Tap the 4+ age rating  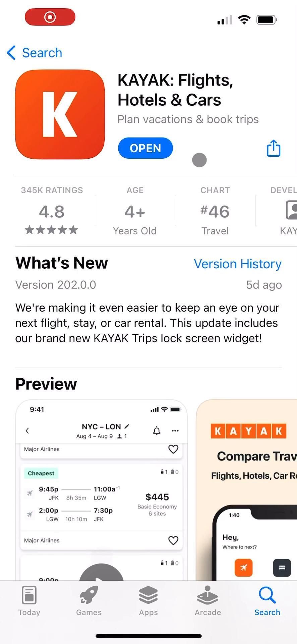click(135, 212)
